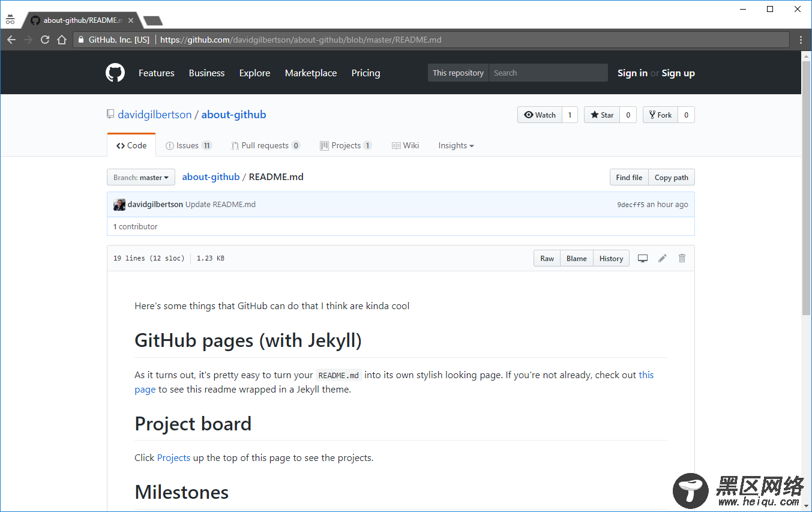The image size is (812, 512).
Task: Click the Find file button
Action: [629, 177]
